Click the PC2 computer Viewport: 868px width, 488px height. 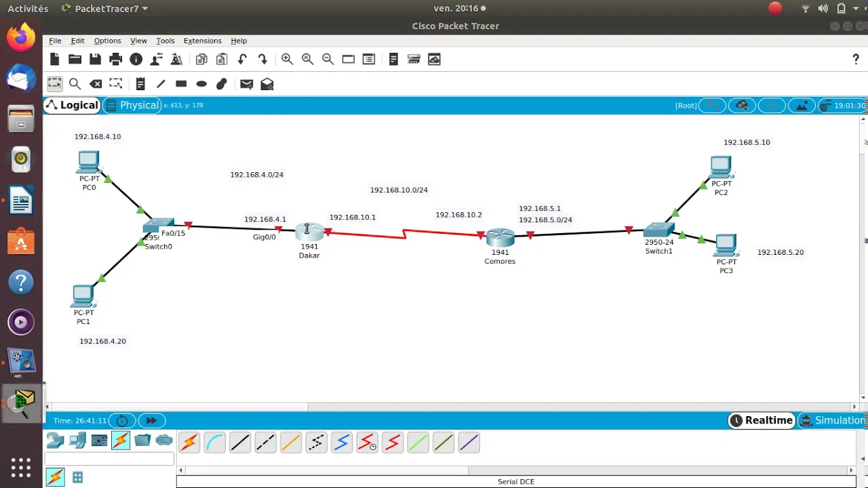(721, 167)
